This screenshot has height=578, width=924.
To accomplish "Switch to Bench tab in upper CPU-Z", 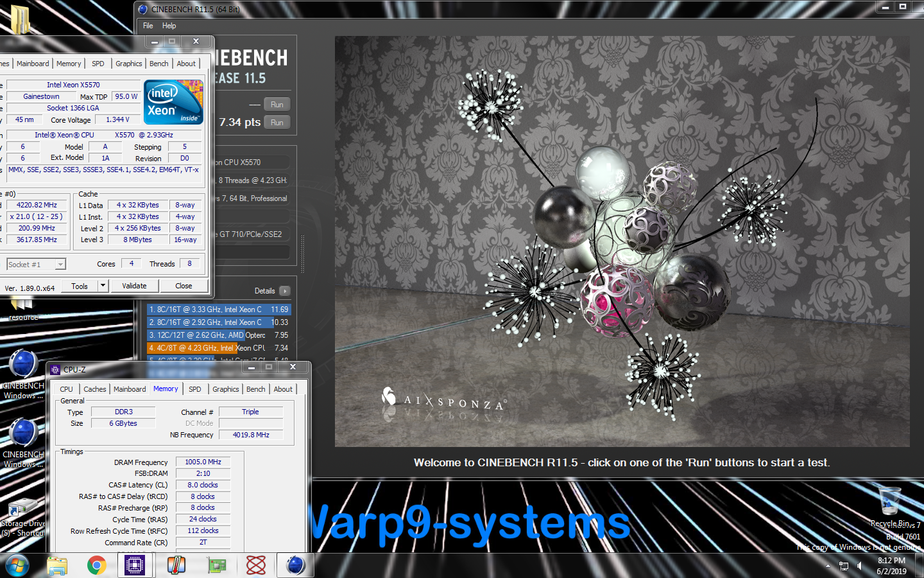I will [x=159, y=64].
